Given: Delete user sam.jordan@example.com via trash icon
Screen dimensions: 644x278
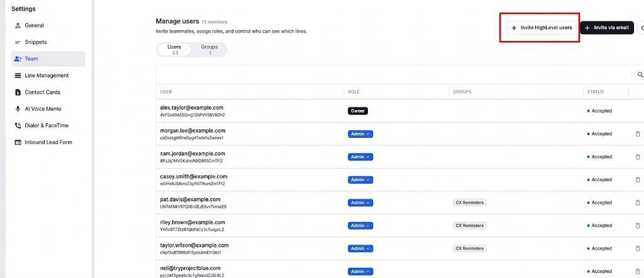Looking at the screenshot, I should tap(638, 157).
